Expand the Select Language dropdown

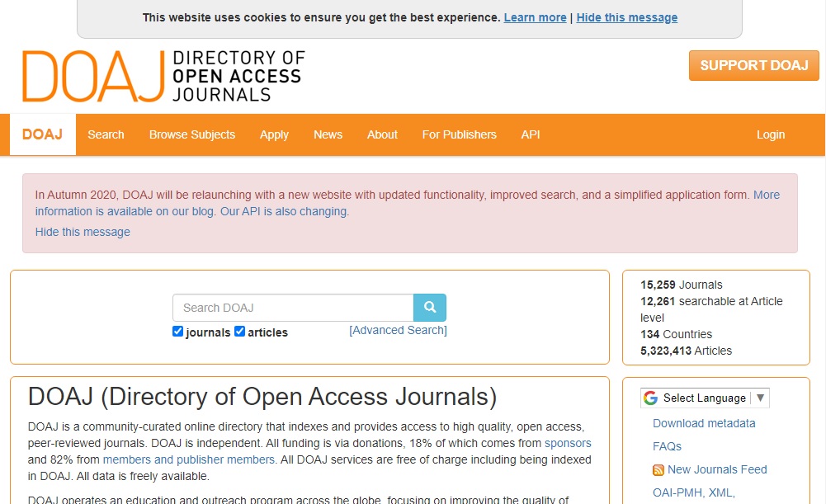point(706,398)
